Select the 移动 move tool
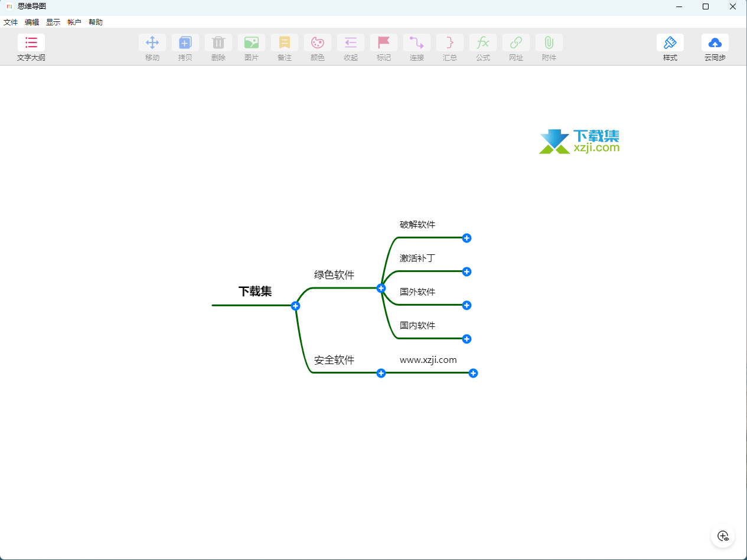Viewport: 747px width, 560px height. click(152, 42)
